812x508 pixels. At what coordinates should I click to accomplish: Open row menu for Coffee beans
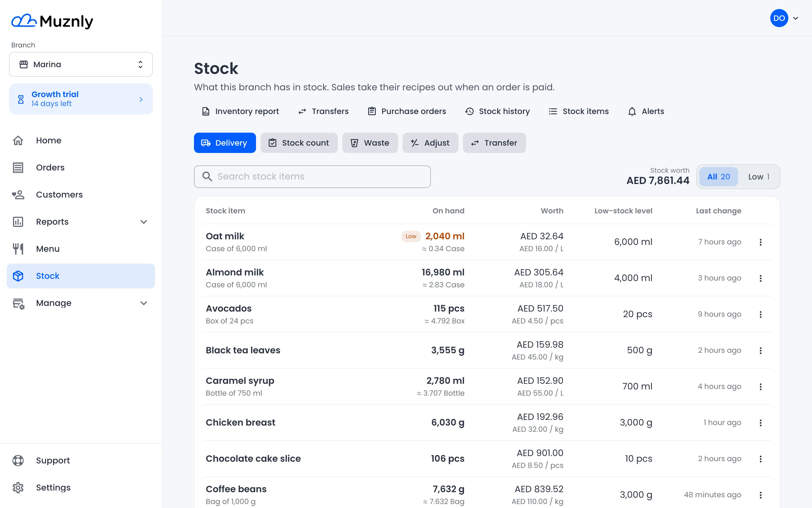click(761, 495)
